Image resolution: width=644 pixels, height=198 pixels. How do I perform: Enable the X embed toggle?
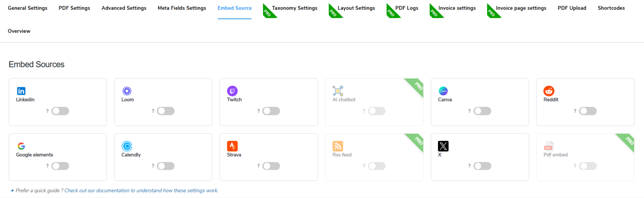pyautogui.click(x=482, y=166)
